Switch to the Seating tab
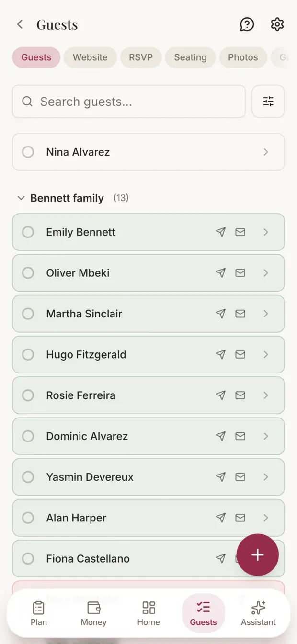 tap(190, 57)
